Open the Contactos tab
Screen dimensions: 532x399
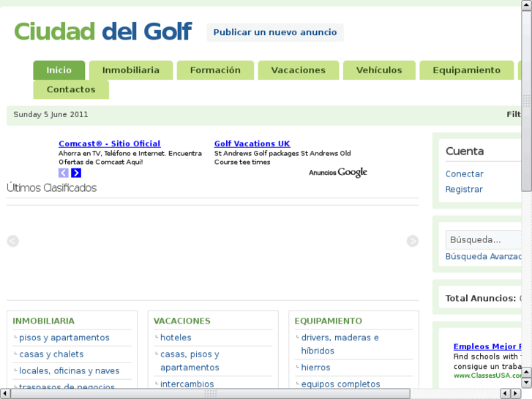(x=71, y=89)
